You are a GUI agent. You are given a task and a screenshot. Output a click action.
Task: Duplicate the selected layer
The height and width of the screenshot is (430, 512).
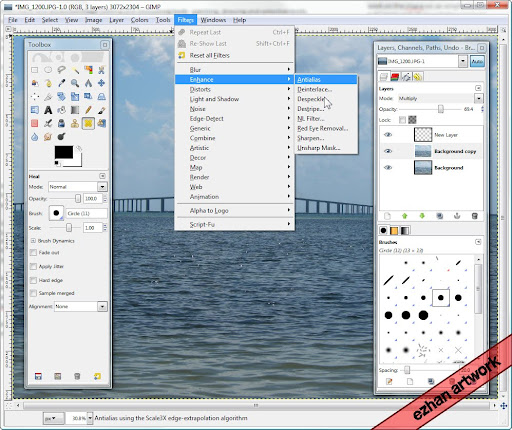point(440,216)
